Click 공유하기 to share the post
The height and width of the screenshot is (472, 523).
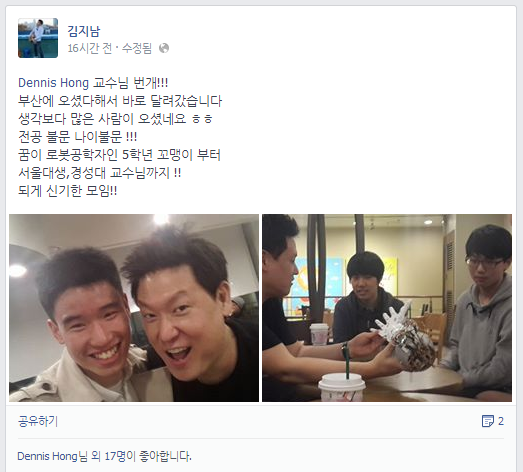click(38, 421)
